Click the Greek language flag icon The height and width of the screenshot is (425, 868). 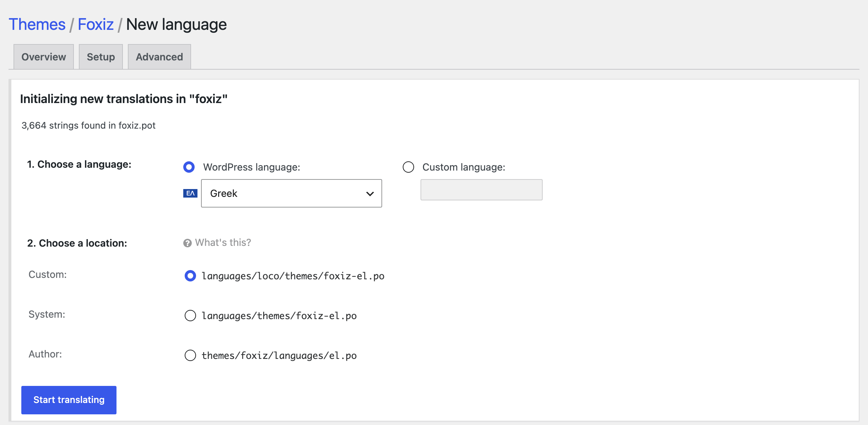190,193
